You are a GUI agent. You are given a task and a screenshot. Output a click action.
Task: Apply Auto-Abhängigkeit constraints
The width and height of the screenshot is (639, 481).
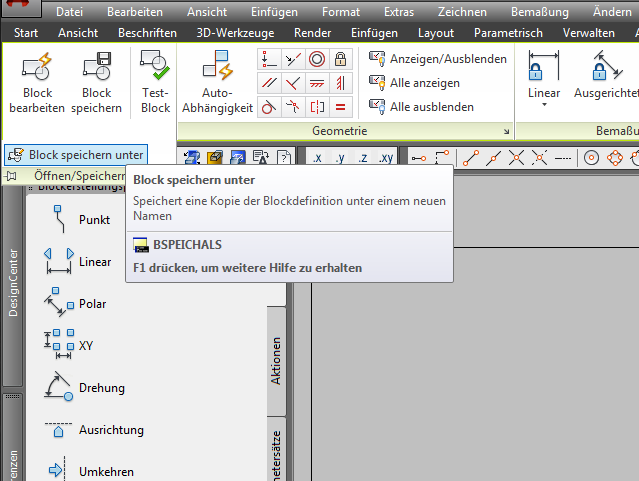coord(217,83)
